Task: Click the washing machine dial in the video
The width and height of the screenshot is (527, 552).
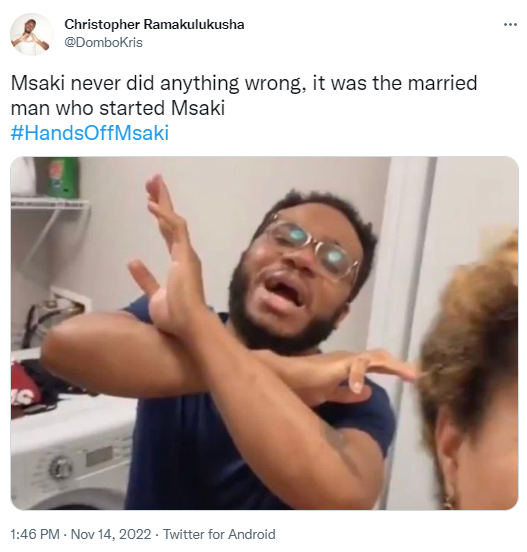Action: (61, 468)
